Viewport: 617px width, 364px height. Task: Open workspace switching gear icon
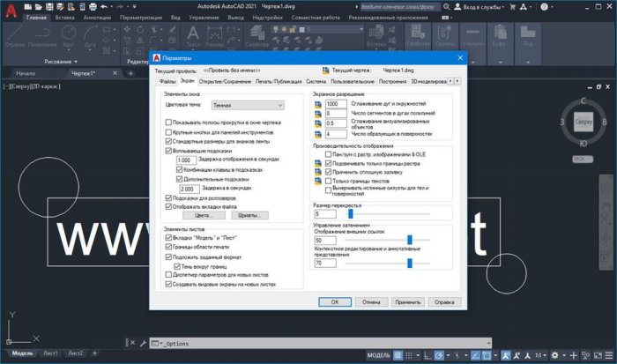tap(554, 355)
